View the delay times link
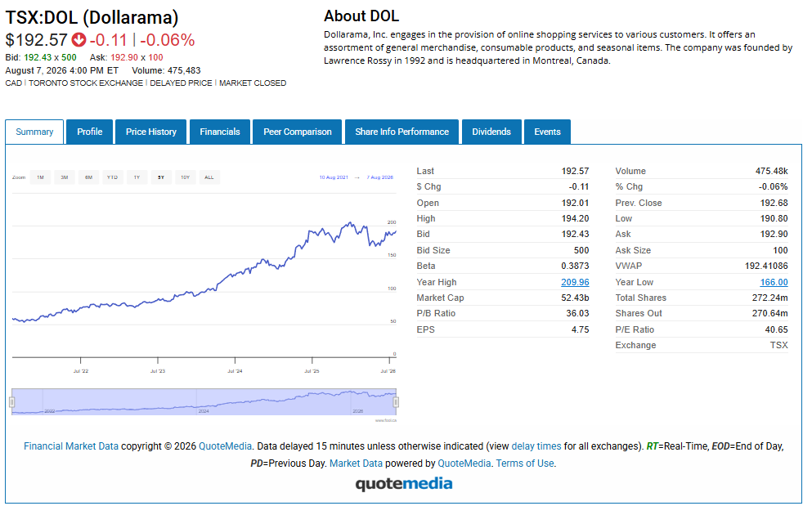 (536, 446)
